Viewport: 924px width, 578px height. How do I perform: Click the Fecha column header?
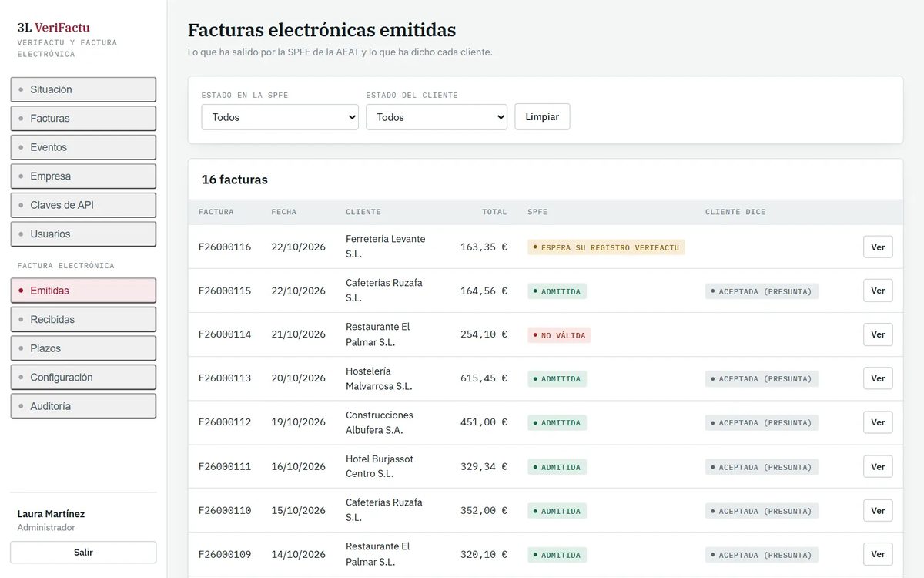[284, 212]
